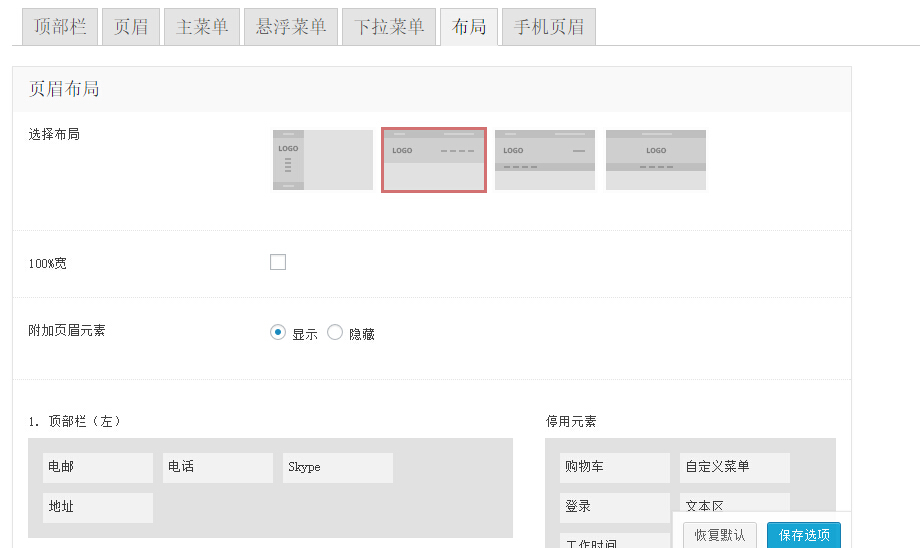920x548 pixels.
Task: Click the 恢复默认 button
Action: pyautogui.click(x=720, y=535)
